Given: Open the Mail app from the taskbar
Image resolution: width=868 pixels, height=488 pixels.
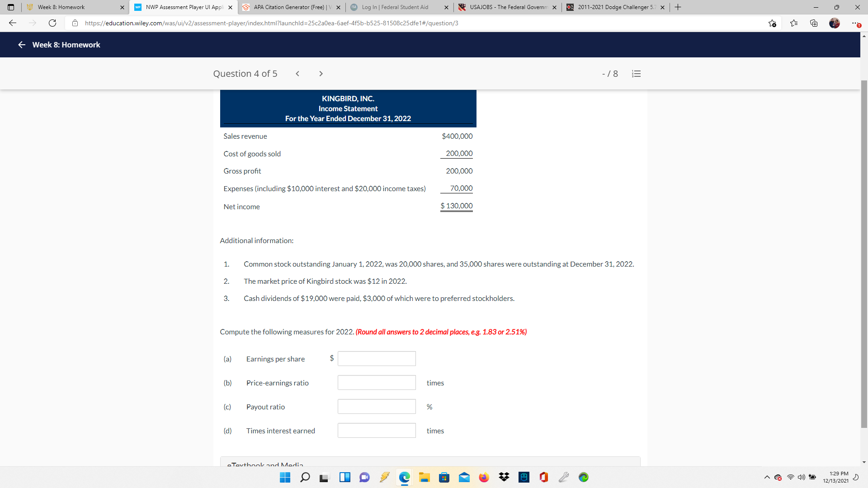Looking at the screenshot, I should [x=464, y=477].
